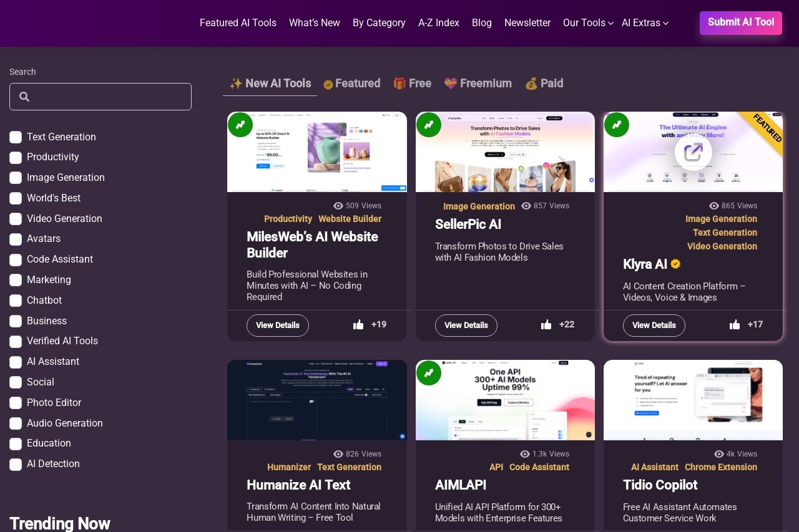799x532 pixels.
Task: Check the Video Generation filter
Action: (16, 219)
